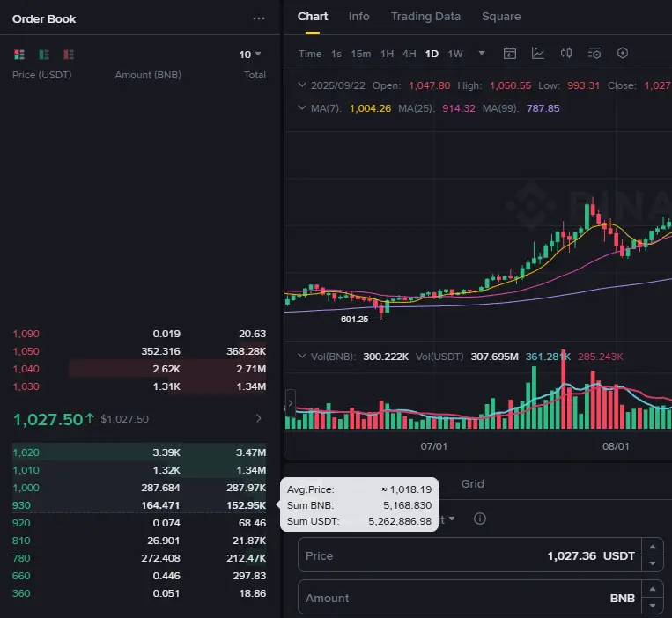Switch chart to 15m interval

[361, 54]
